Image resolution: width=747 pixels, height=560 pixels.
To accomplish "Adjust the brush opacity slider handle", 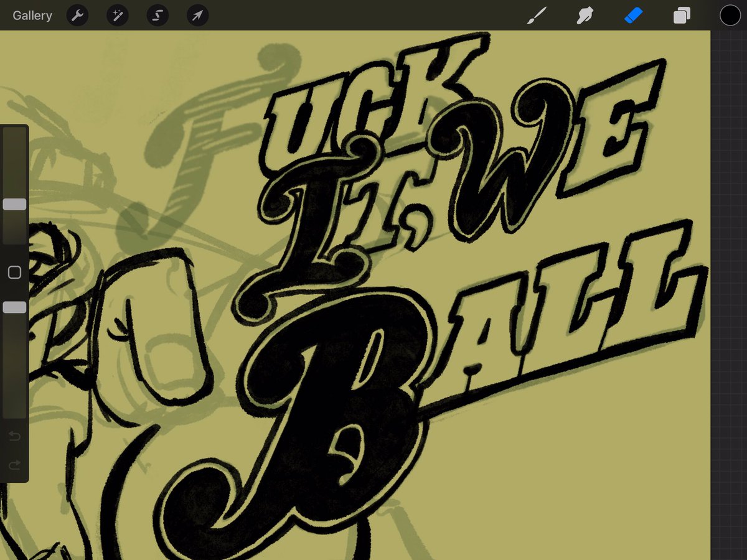I will pos(14,307).
